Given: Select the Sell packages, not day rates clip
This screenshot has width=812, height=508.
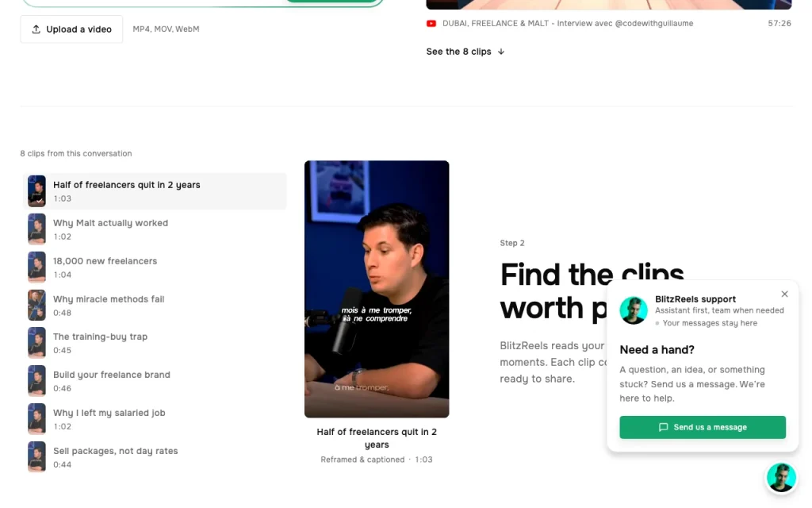Looking at the screenshot, I should point(155,457).
